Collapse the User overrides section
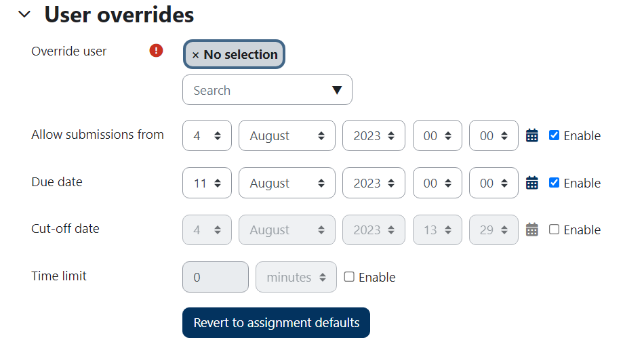 coord(24,14)
